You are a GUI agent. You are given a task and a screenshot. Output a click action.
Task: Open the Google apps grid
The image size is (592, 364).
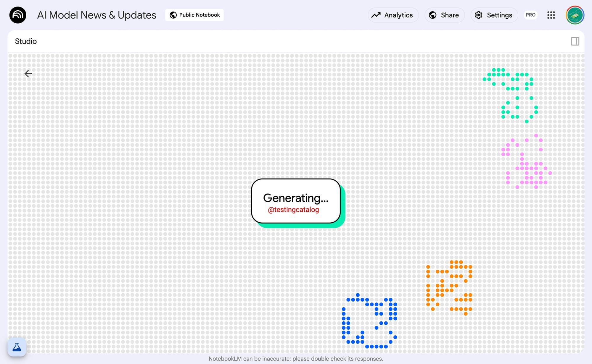coord(551,15)
